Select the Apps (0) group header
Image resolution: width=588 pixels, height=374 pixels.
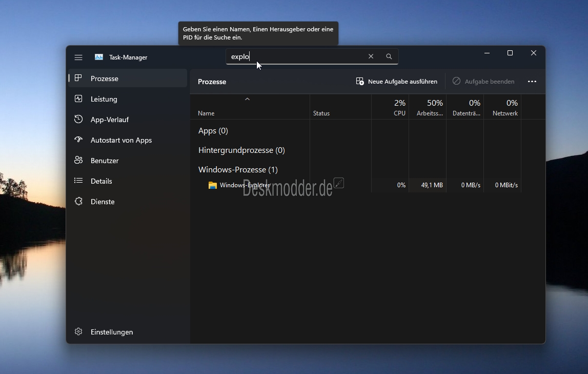coord(213,130)
